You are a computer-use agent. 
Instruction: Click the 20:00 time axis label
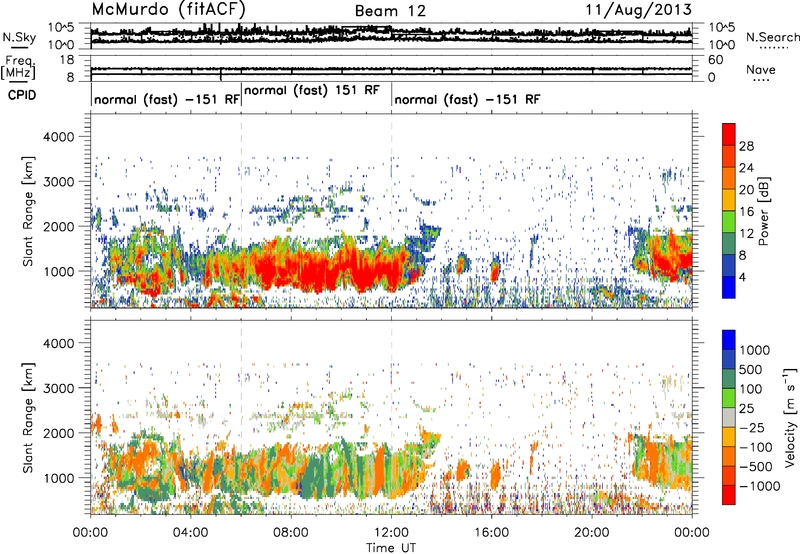(592, 532)
